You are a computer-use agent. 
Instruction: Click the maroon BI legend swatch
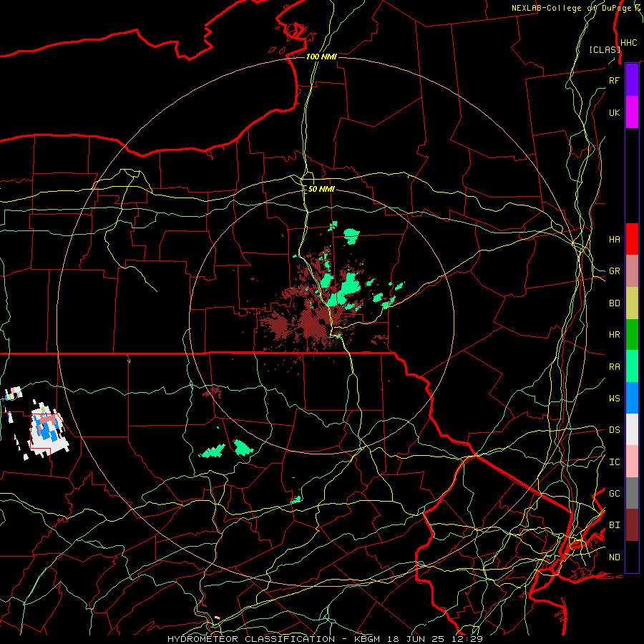(x=632, y=525)
